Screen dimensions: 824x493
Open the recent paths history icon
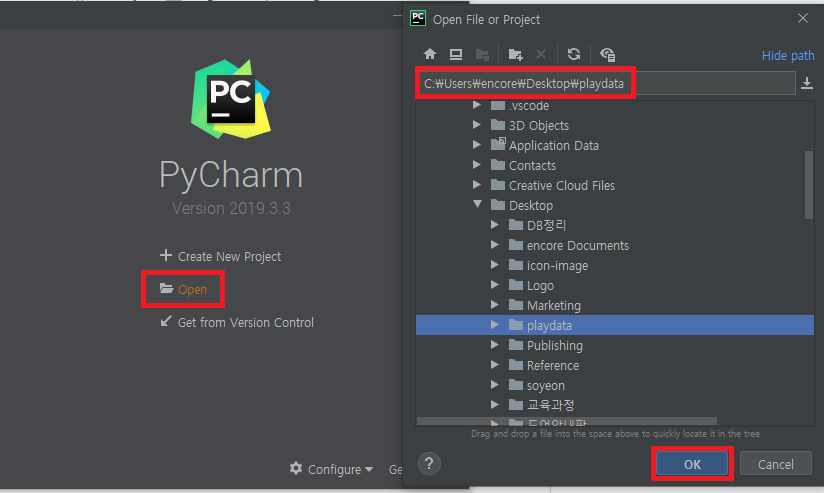(807, 83)
